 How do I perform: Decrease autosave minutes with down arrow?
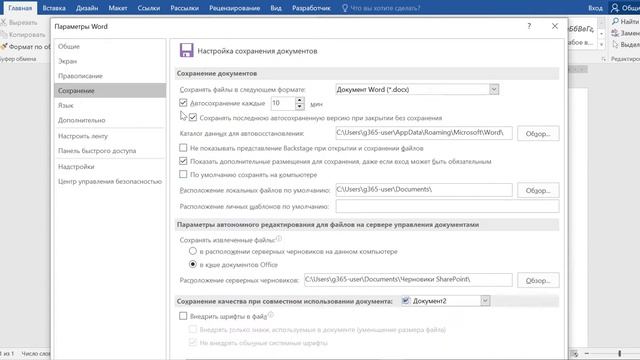[300, 107]
